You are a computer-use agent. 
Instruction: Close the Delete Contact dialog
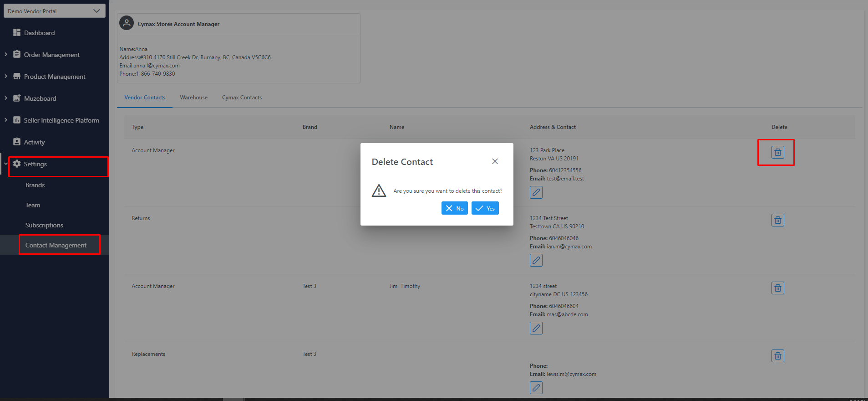pyautogui.click(x=495, y=161)
